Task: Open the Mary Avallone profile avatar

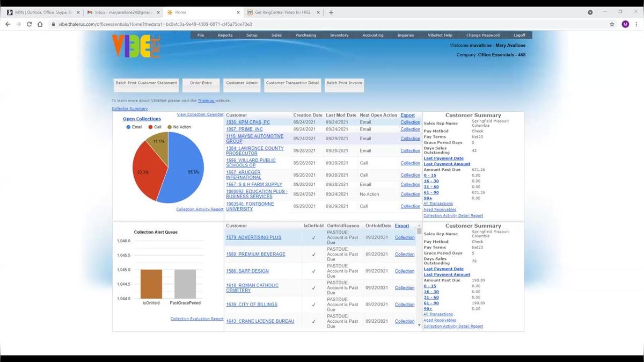Action: 625,24
